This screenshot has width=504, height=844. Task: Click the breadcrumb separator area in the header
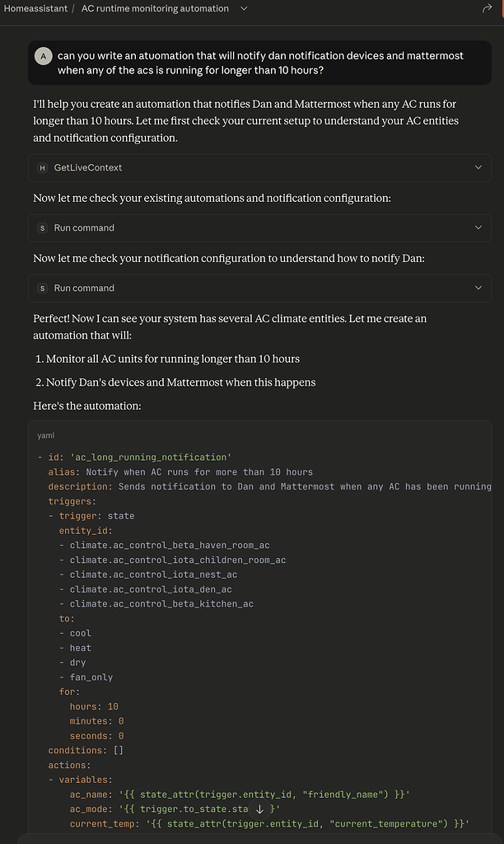pyautogui.click(x=73, y=9)
